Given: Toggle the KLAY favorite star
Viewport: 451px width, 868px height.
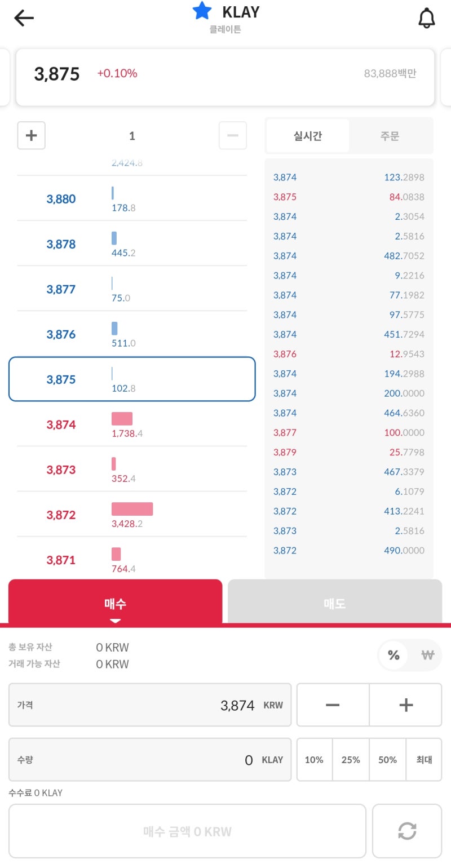Looking at the screenshot, I should tap(202, 11).
